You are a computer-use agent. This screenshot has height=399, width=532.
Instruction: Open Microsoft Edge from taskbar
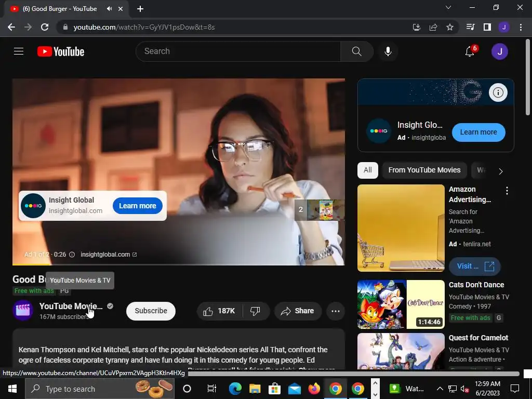tap(235, 389)
